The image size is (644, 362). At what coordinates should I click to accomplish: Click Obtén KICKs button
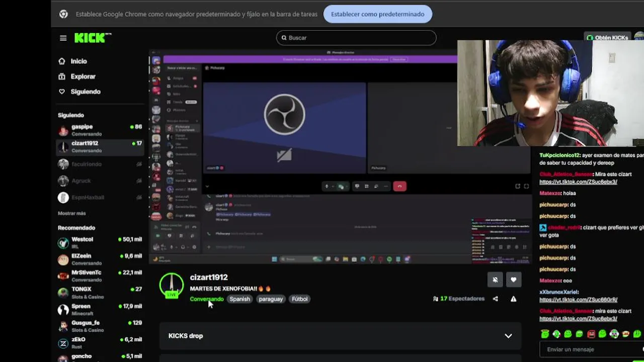coord(607,38)
